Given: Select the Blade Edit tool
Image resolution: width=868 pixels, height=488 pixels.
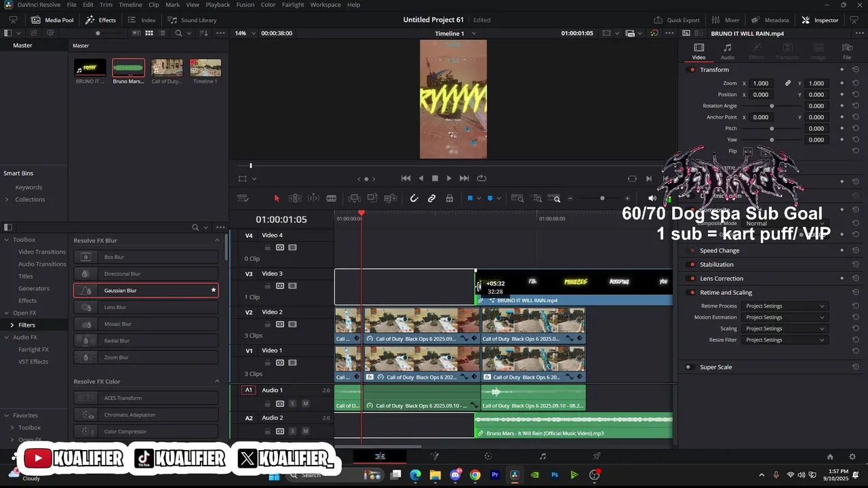Looking at the screenshot, I should pos(331,198).
